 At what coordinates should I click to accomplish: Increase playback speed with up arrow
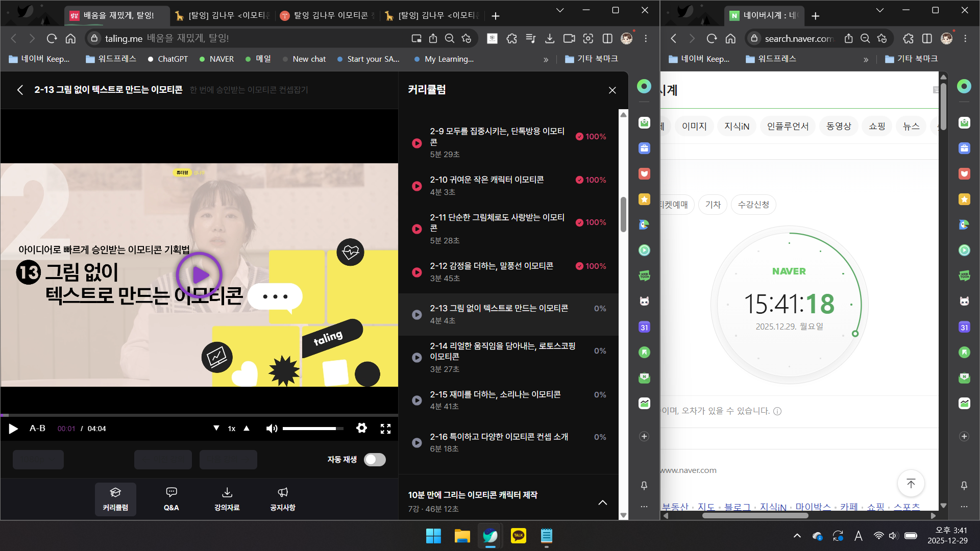point(247,429)
